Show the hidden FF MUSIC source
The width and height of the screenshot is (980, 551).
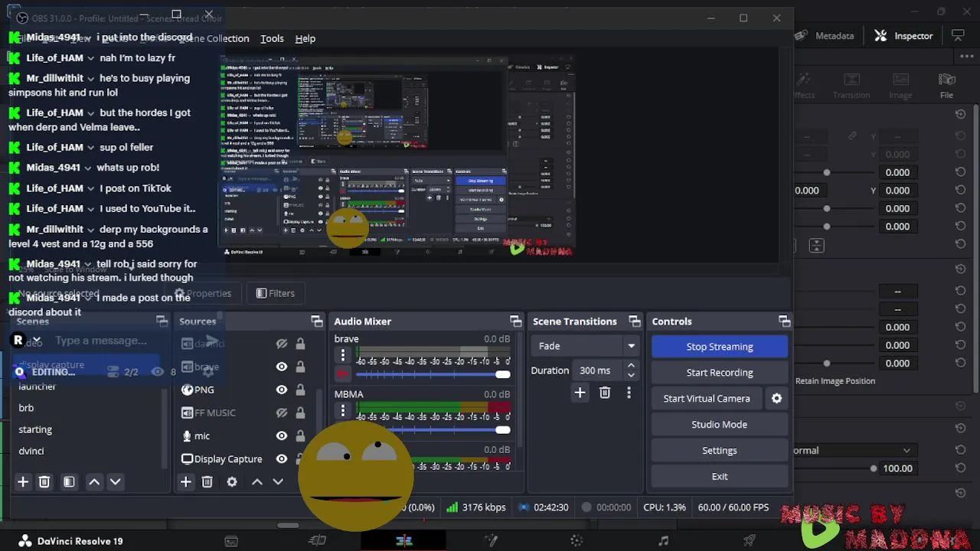[282, 412]
